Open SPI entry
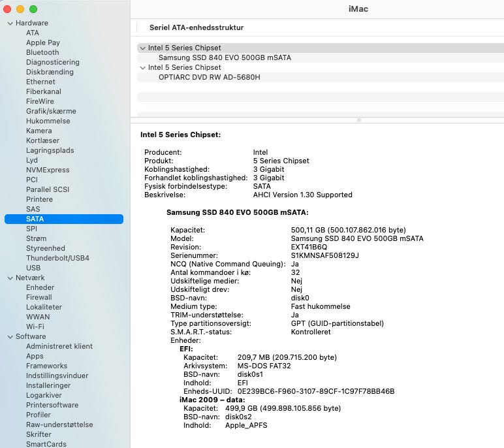 coord(31,229)
